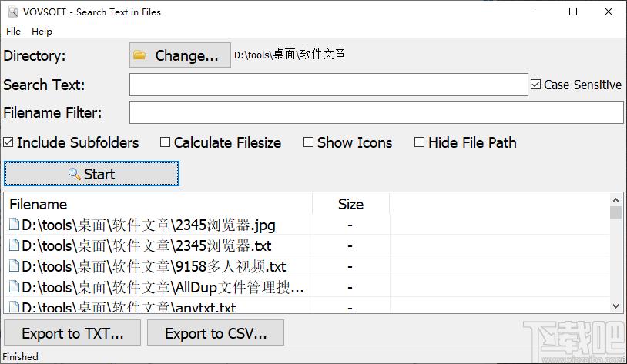
Task: Focus the Filename Filter input field
Action: [x=377, y=112]
